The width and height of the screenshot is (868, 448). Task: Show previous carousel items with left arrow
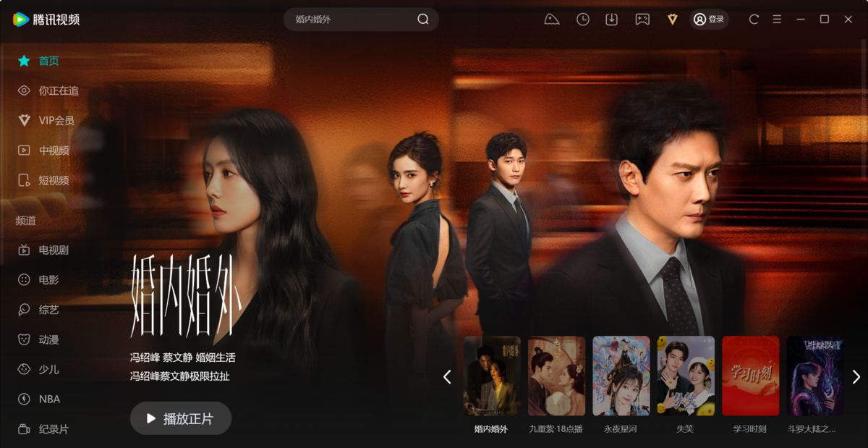click(447, 376)
